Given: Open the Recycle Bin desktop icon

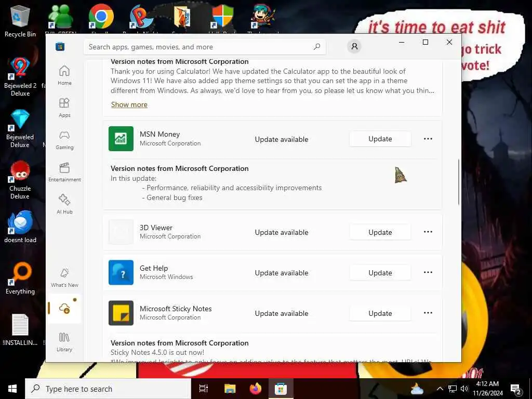Looking at the screenshot, I should (x=20, y=21).
